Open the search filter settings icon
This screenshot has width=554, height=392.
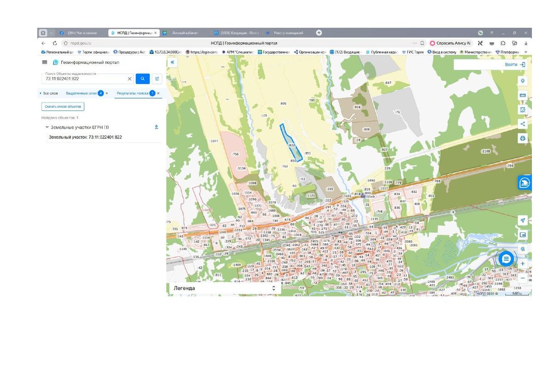[157, 79]
